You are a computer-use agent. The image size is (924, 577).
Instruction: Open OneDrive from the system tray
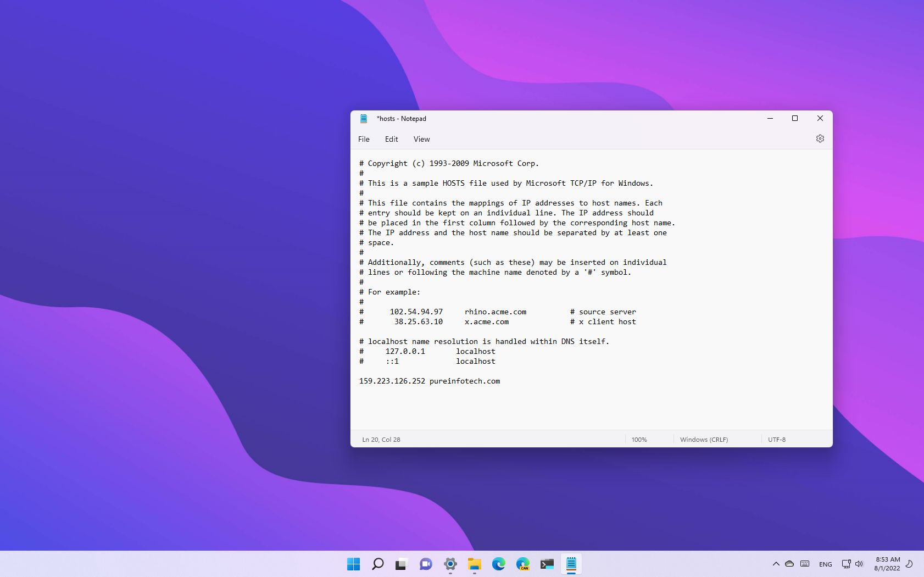pyautogui.click(x=789, y=564)
